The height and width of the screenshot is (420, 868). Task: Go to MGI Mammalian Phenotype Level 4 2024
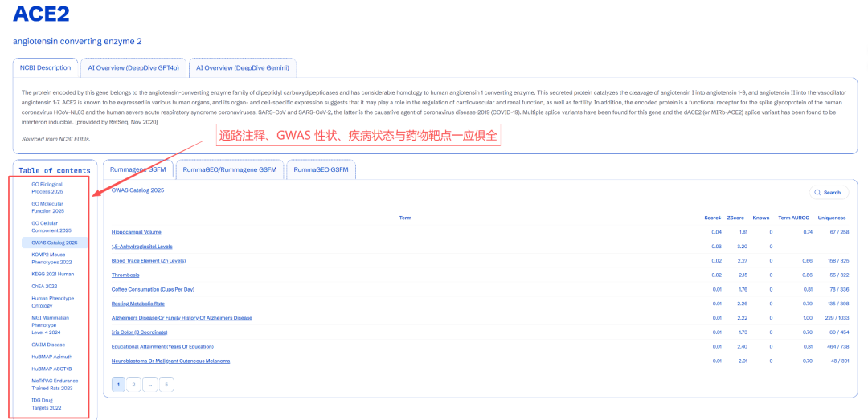(x=51, y=324)
